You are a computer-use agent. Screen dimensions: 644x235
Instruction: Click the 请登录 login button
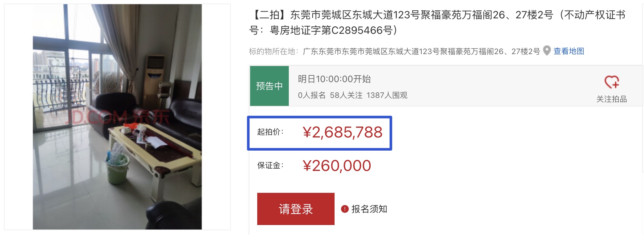click(x=296, y=209)
